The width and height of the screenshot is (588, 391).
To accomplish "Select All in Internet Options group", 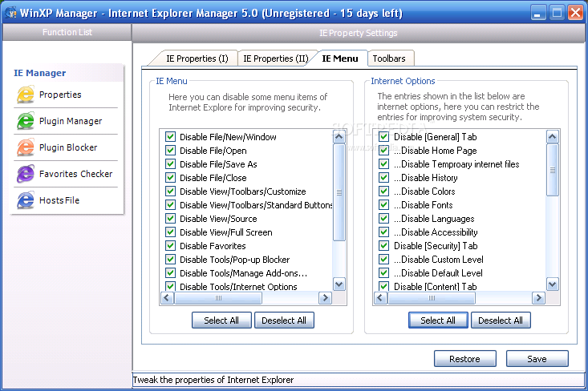I will (438, 320).
